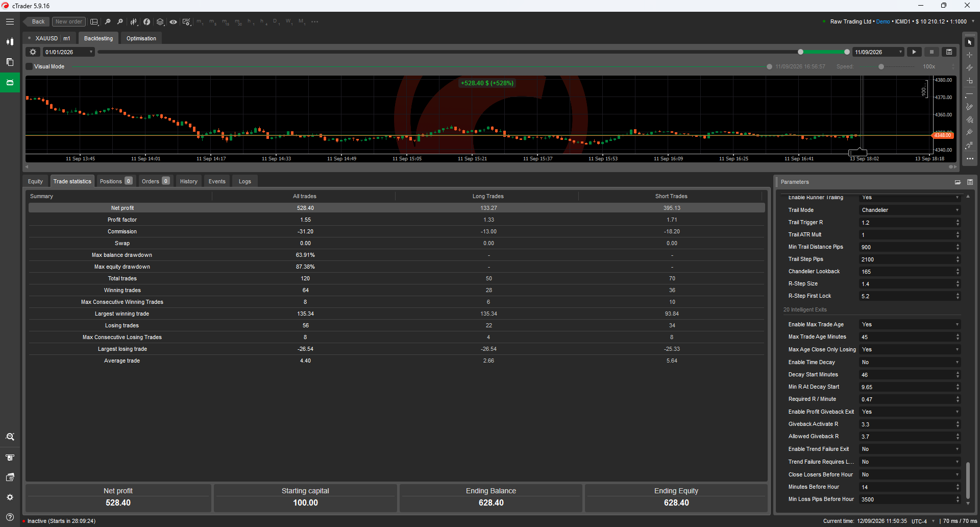
Task: Enable the Visual Mode checkbox
Action: [x=29, y=66]
